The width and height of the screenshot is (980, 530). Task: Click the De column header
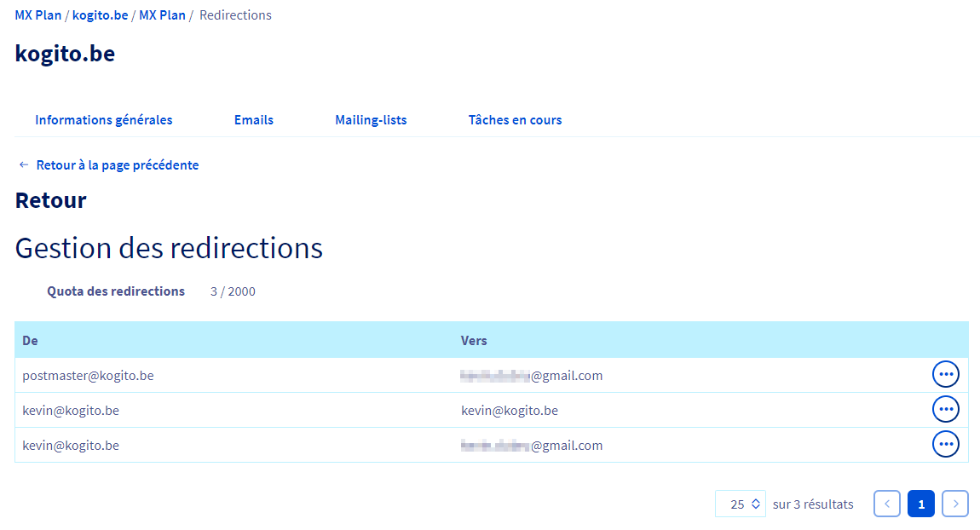tap(30, 341)
